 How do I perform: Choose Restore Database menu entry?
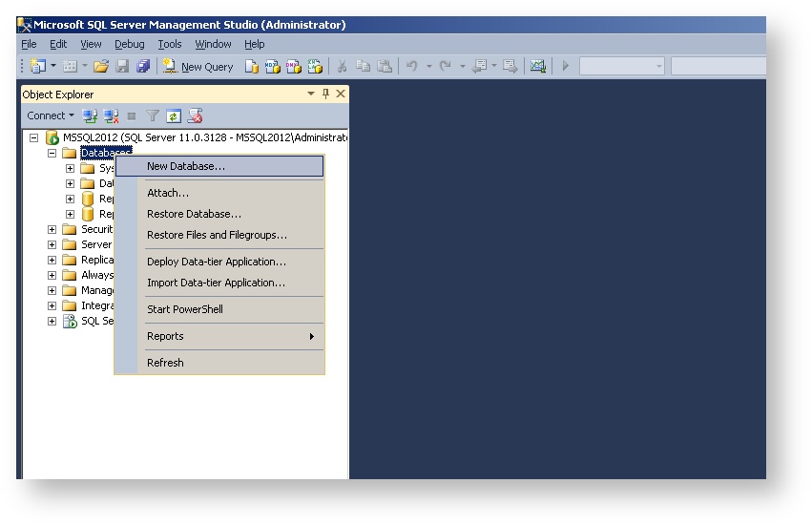[x=194, y=214]
